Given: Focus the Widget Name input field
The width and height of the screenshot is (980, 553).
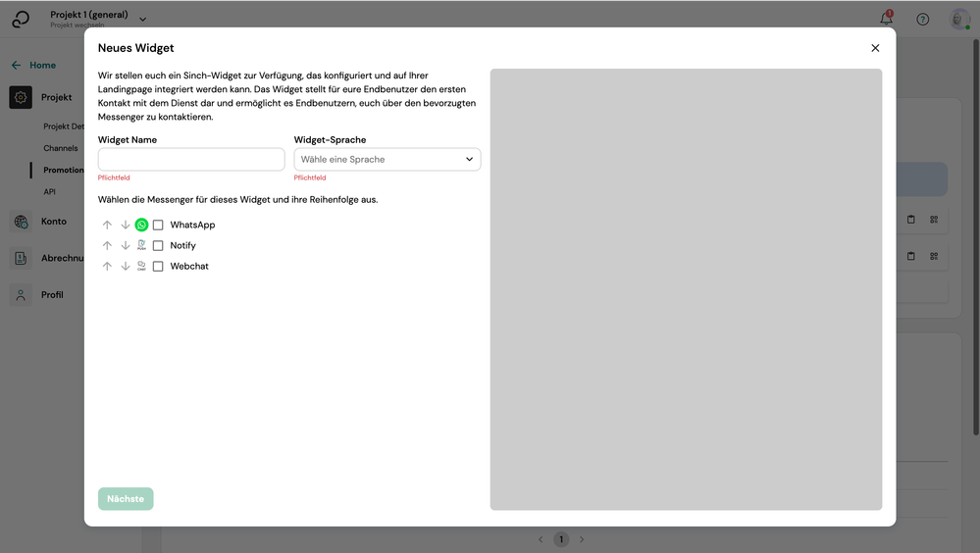Looking at the screenshot, I should click(x=191, y=159).
